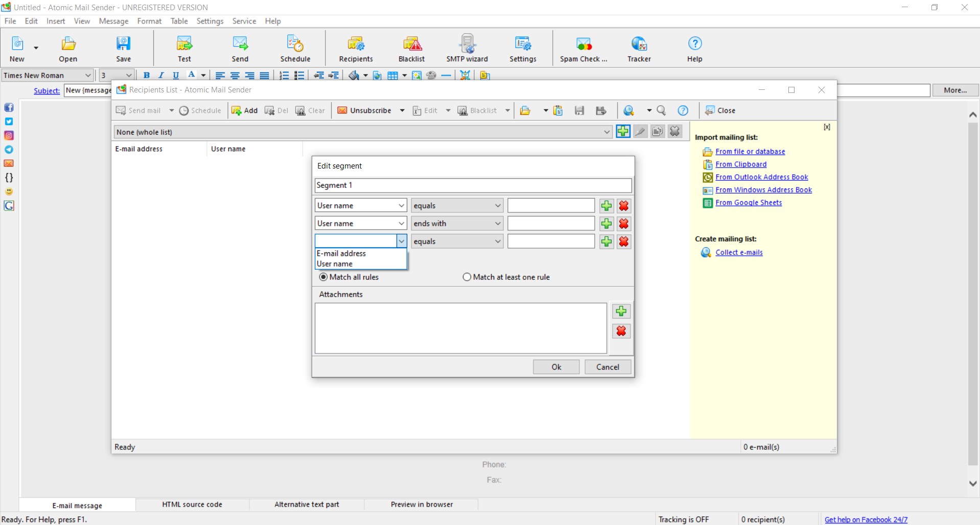Click the Telegram icon in left sidebar

tap(9, 150)
